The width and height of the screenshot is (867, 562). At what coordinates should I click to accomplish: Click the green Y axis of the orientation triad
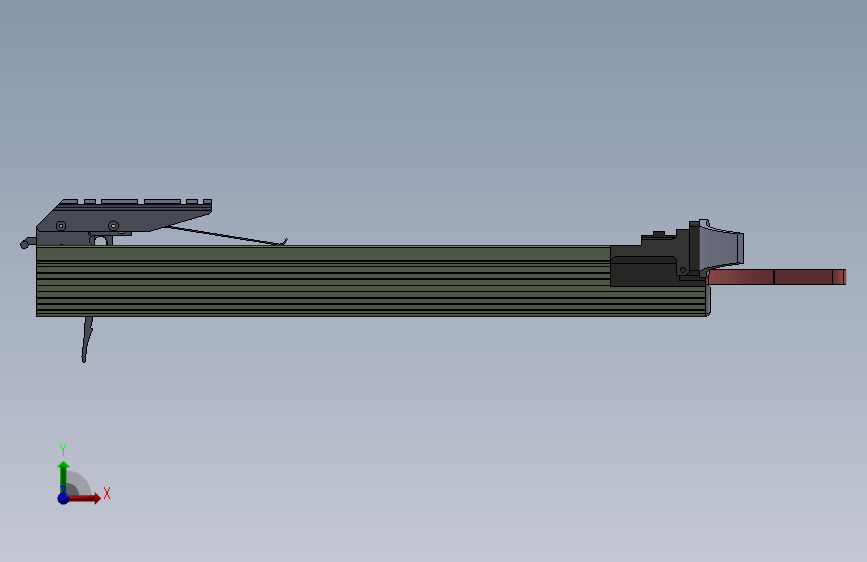(64, 477)
